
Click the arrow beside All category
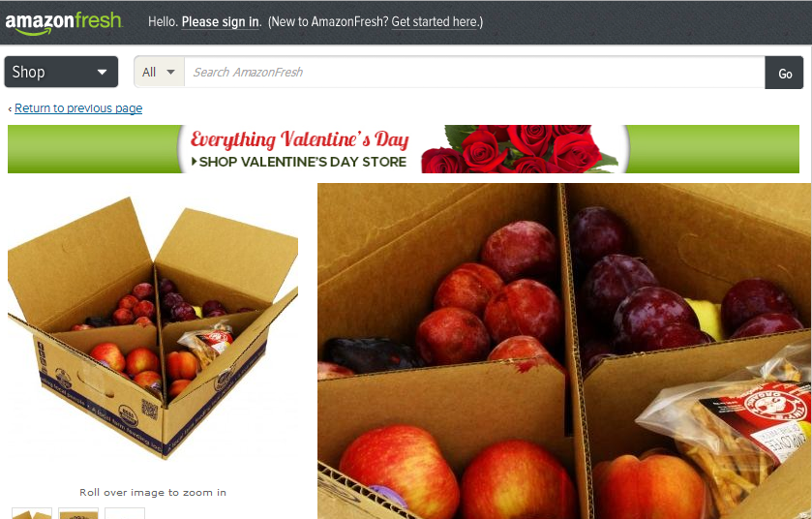coord(170,72)
